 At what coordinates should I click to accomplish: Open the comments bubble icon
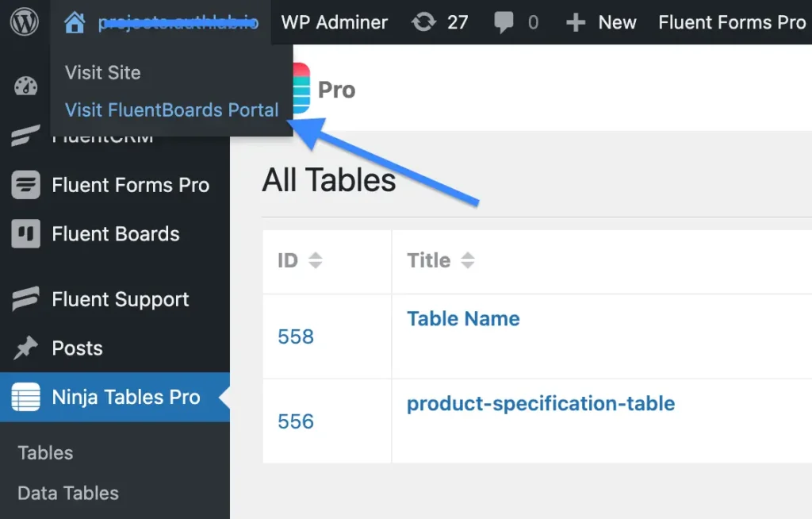click(504, 22)
